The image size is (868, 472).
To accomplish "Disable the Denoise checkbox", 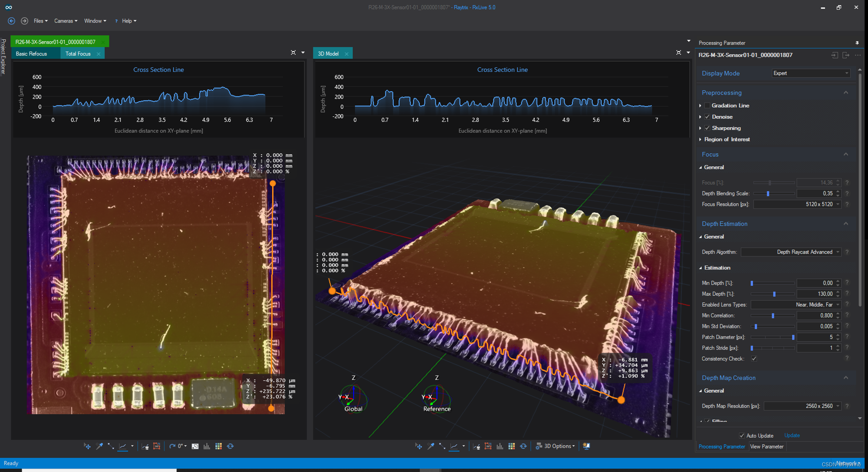I will pyautogui.click(x=707, y=117).
